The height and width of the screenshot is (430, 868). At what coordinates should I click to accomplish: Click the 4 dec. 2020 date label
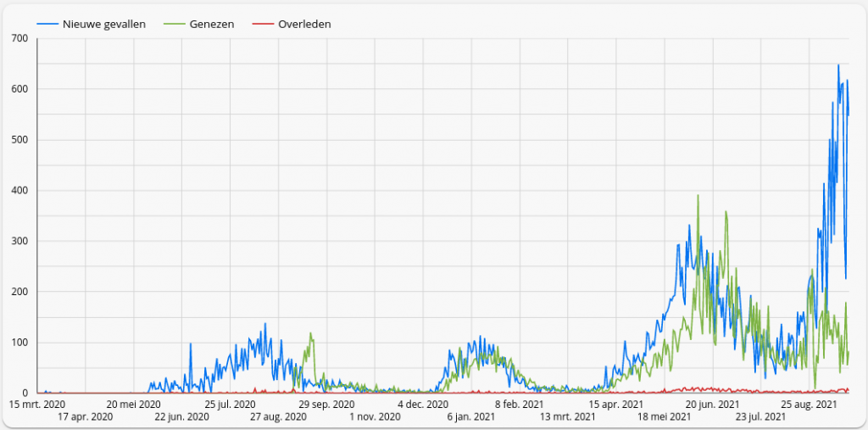(x=423, y=405)
